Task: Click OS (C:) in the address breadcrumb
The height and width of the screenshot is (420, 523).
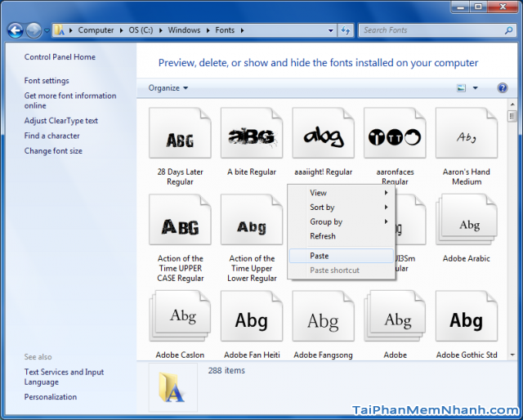Action: (x=141, y=30)
